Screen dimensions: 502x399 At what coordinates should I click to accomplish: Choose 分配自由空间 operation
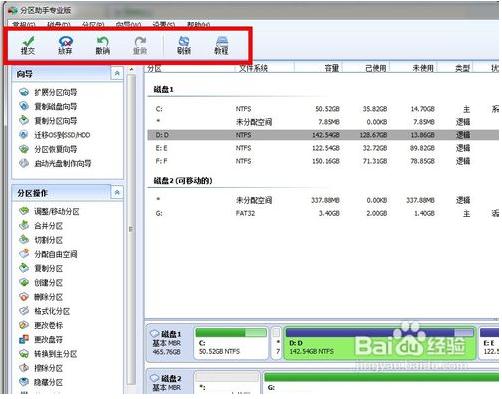[x=56, y=254]
